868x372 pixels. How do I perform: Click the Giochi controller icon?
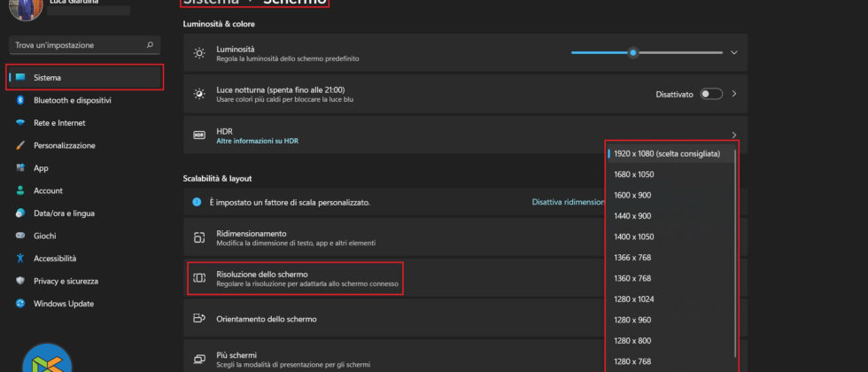[x=20, y=236]
